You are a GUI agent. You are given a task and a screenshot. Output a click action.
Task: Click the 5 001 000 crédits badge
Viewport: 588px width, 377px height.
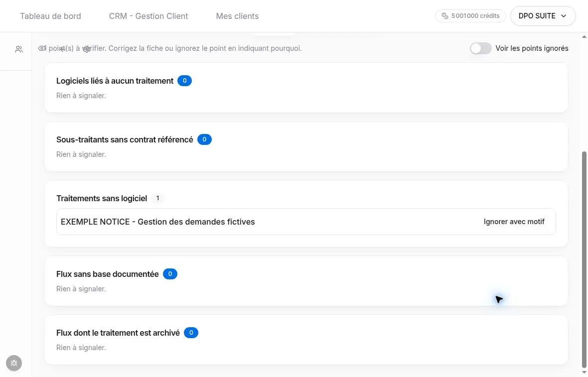pos(470,16)
